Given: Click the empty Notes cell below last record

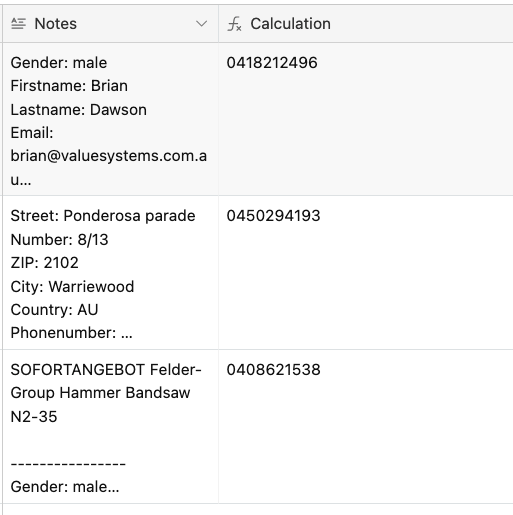Looking at the screenshot, I should point(111,510).
